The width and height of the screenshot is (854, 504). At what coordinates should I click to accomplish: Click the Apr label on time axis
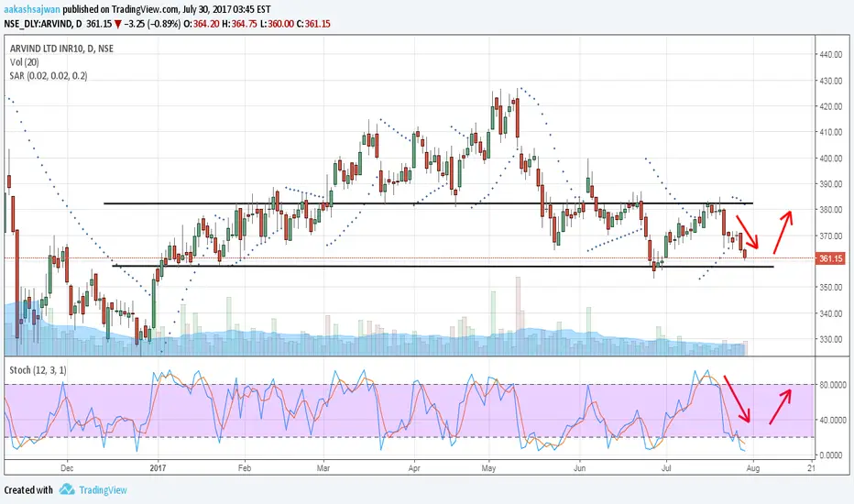(x=414, y=467)
